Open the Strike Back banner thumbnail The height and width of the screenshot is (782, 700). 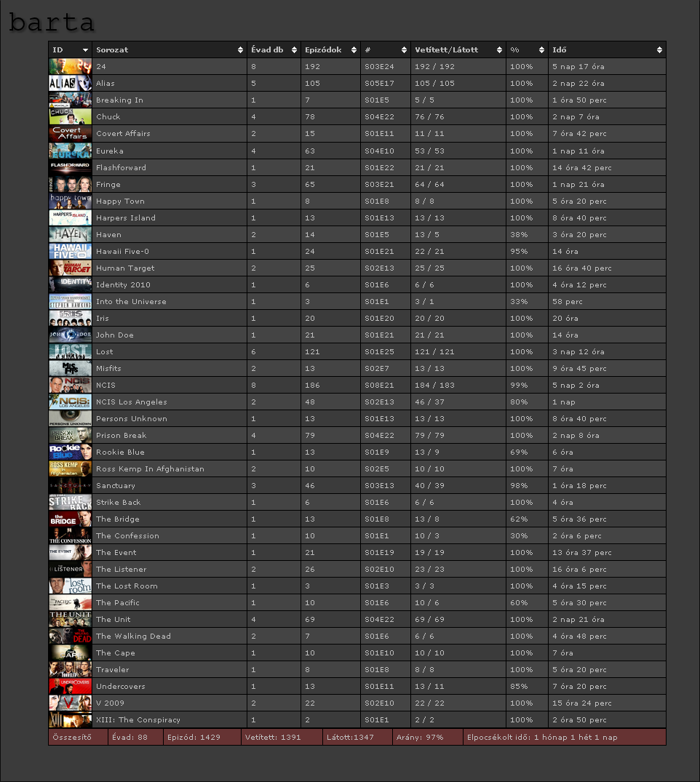coord(71,502)
